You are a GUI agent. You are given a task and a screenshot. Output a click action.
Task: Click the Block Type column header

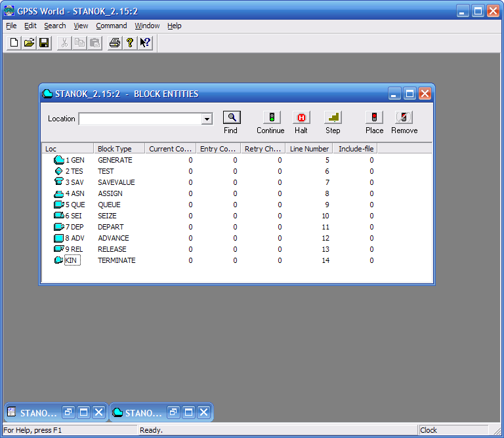click(x=119, y=149)
